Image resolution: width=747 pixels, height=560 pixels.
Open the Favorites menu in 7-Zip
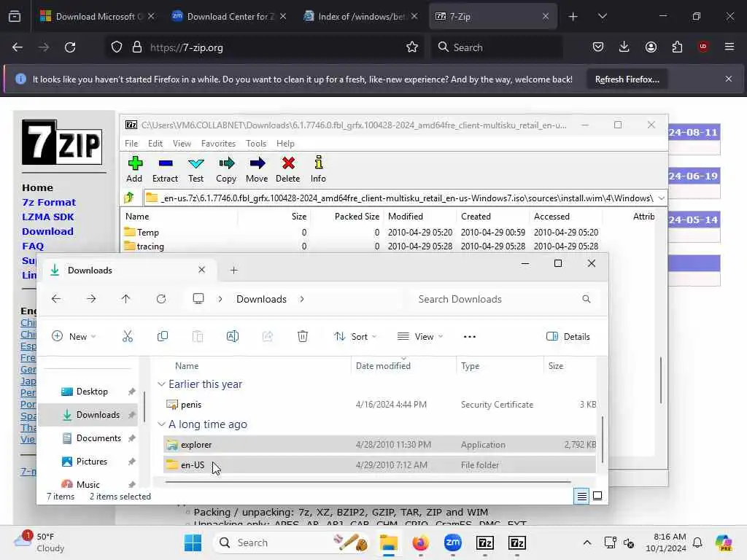218,144
